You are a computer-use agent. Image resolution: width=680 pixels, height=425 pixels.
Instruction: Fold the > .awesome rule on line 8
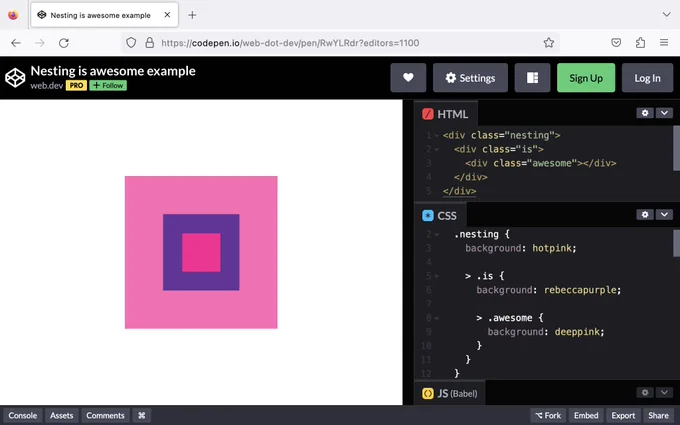[x=437, y=318]
